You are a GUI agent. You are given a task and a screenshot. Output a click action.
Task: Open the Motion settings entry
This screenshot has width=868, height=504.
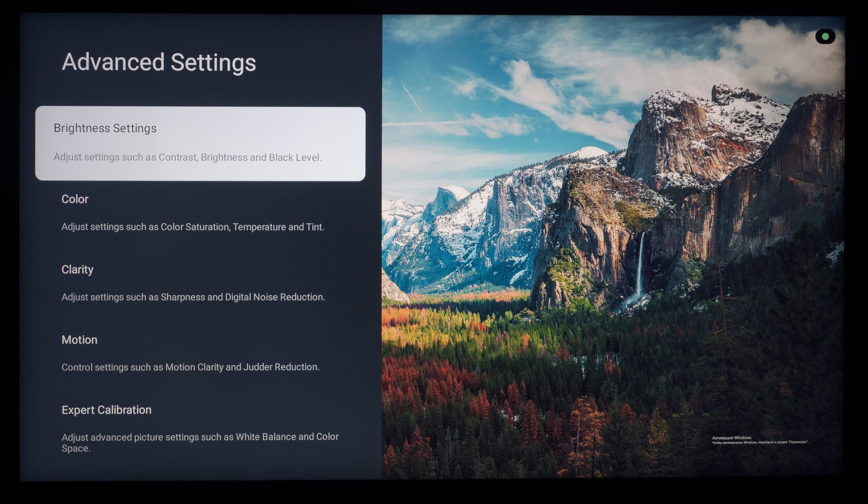(x=79, y=340)
